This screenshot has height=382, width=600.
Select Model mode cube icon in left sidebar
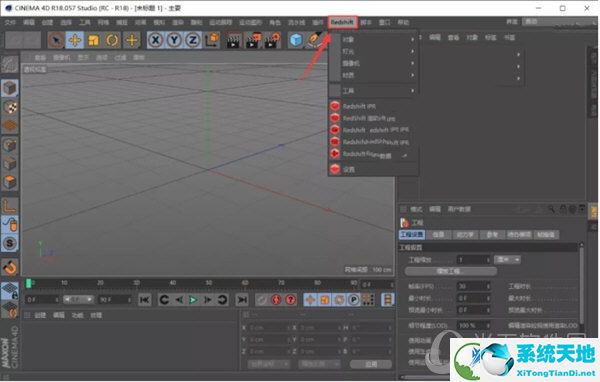pyautogui.click(x=10, y=88)
